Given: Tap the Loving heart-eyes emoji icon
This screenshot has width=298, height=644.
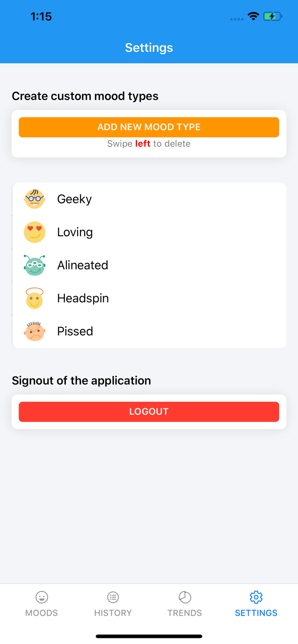Looking at the screenshot, I should (x=34, y=232).
